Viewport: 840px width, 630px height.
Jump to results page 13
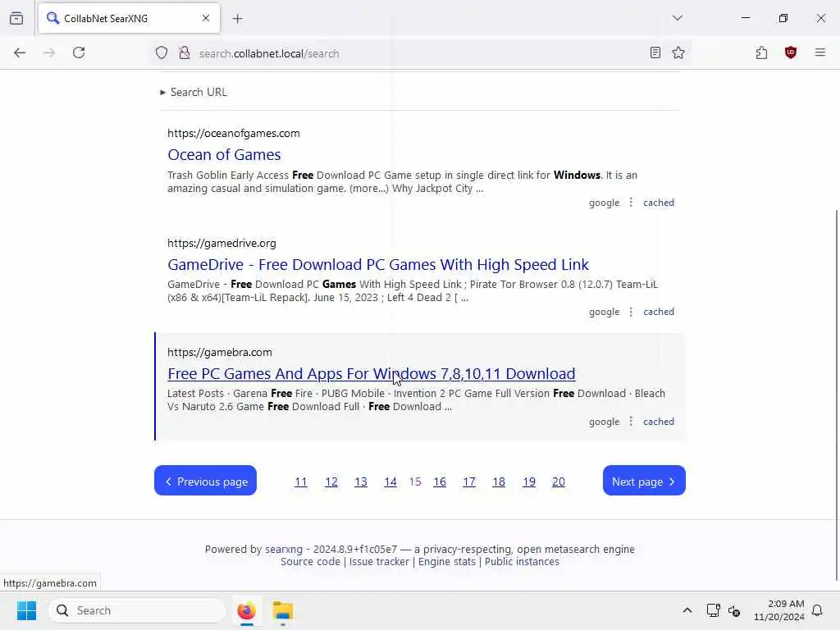[361, 482]
